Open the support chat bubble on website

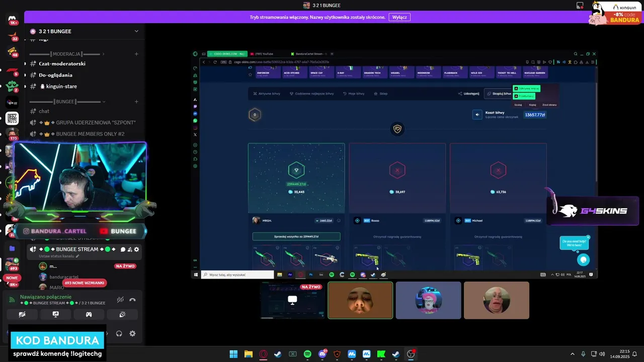click(x=583, y=259)
